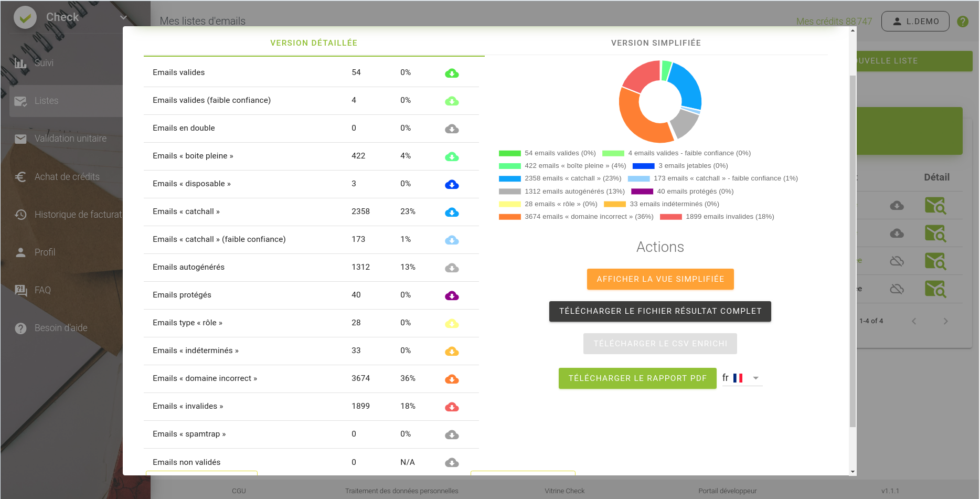Open the L.DEMO account menu
The width and height of the screenshot is (980, 499).
click(x=915, y=21)
